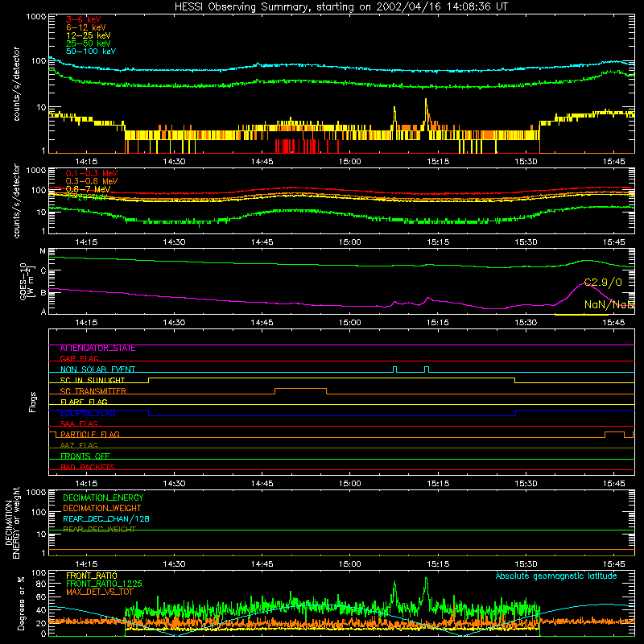Click the GAP_FLAG label
This screenshot has height=644, width=644.
click(79, 358)
